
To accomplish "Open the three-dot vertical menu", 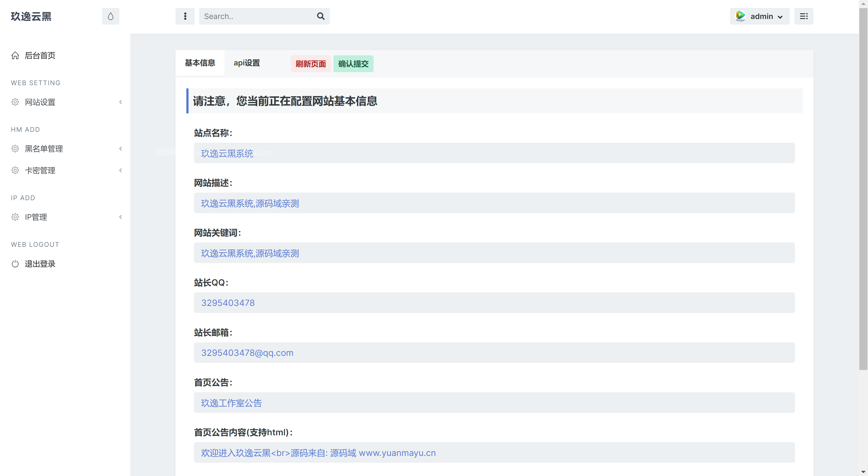I will tap(185, 16).
